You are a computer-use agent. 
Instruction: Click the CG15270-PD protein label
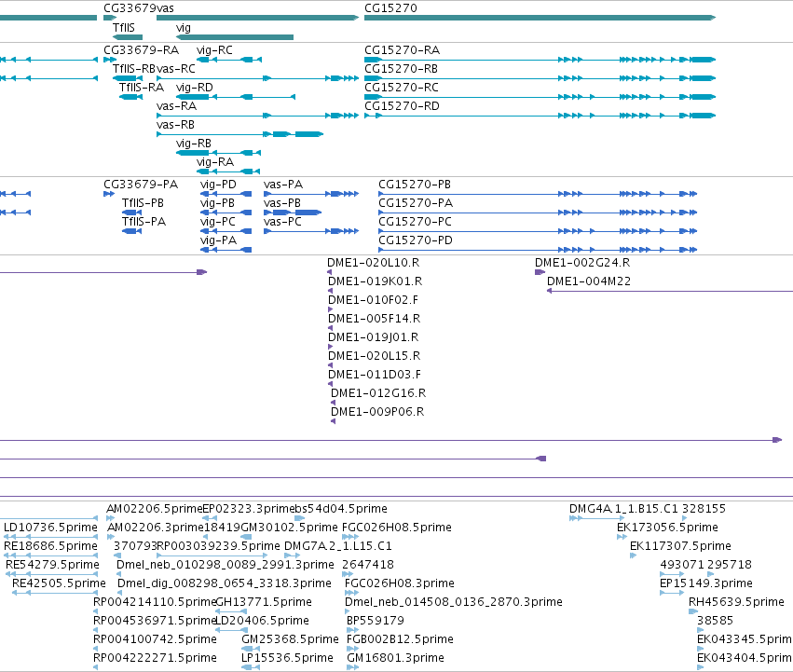(x=416, y=240)
